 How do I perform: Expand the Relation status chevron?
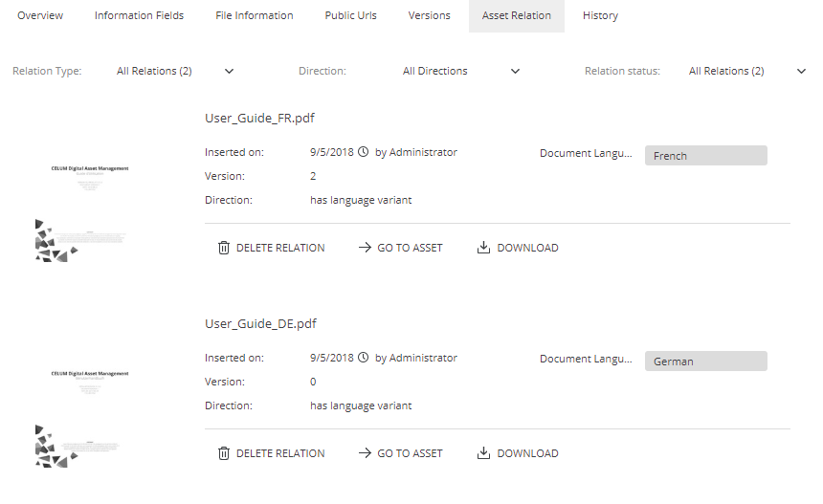pyautogui.click(x=802, y=72)
